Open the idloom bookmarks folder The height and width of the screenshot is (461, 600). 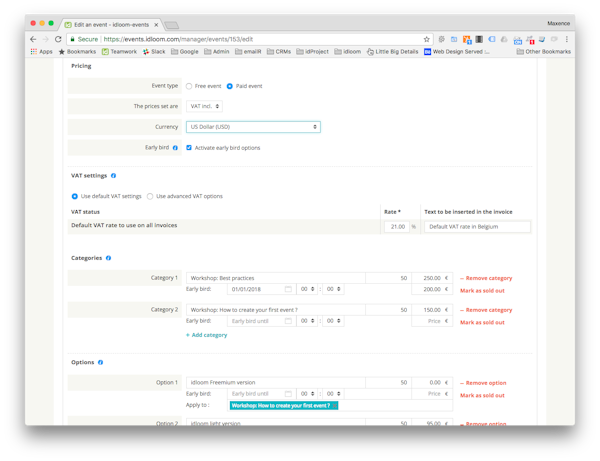pyautogui.click(x=348, y=52)
